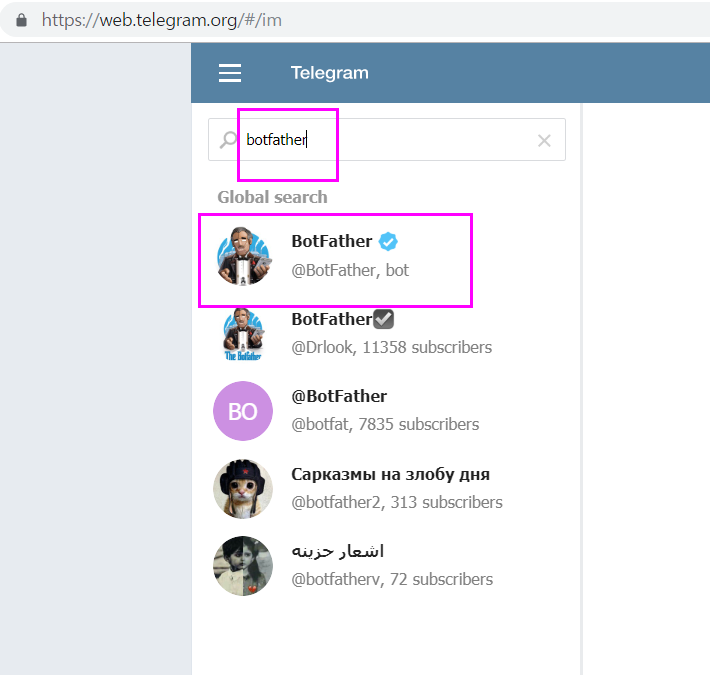Click the magnifier search icon
This screenshot has width=710, height=675.
click(x=228, y=140)
